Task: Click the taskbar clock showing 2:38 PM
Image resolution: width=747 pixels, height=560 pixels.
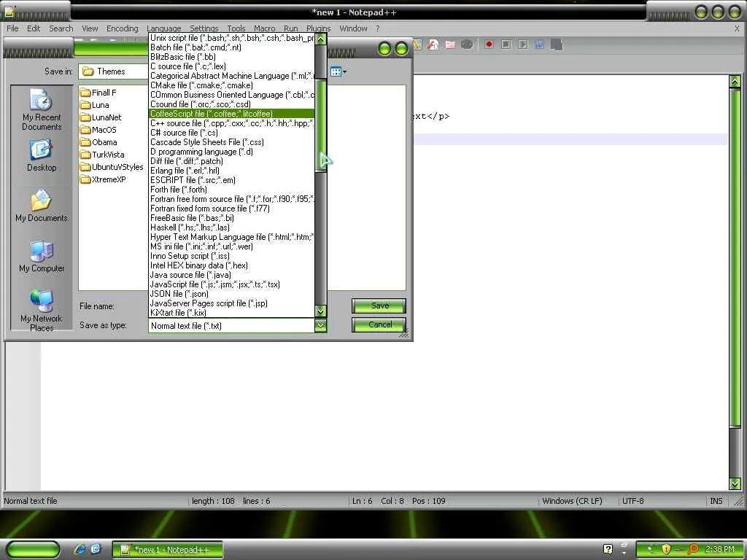Action: (x=719, y=549)
